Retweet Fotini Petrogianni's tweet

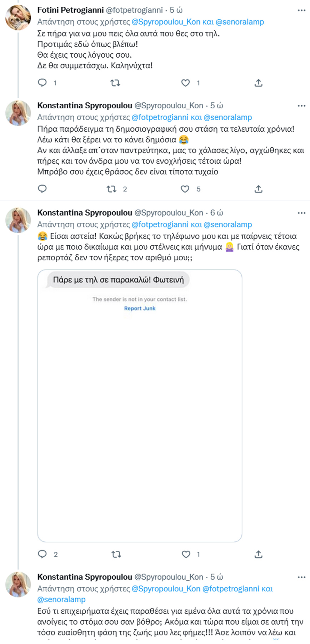(x=115, y=83)
